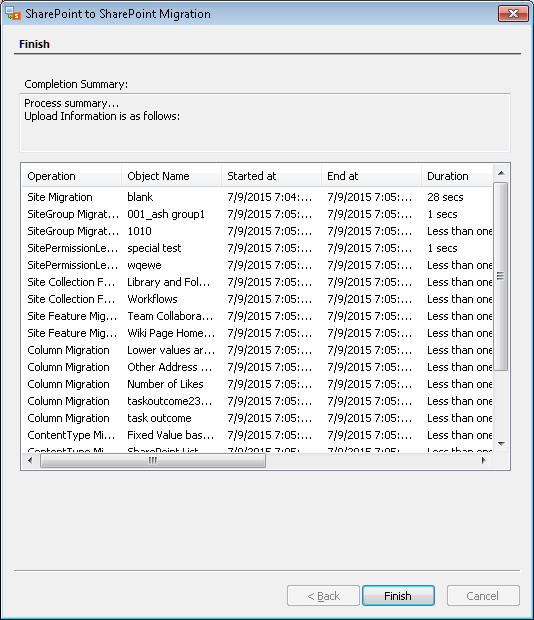Select object 'Team Collabora...'
The width and height of the screenshot is (534, 620).
[x=170, y=316]
